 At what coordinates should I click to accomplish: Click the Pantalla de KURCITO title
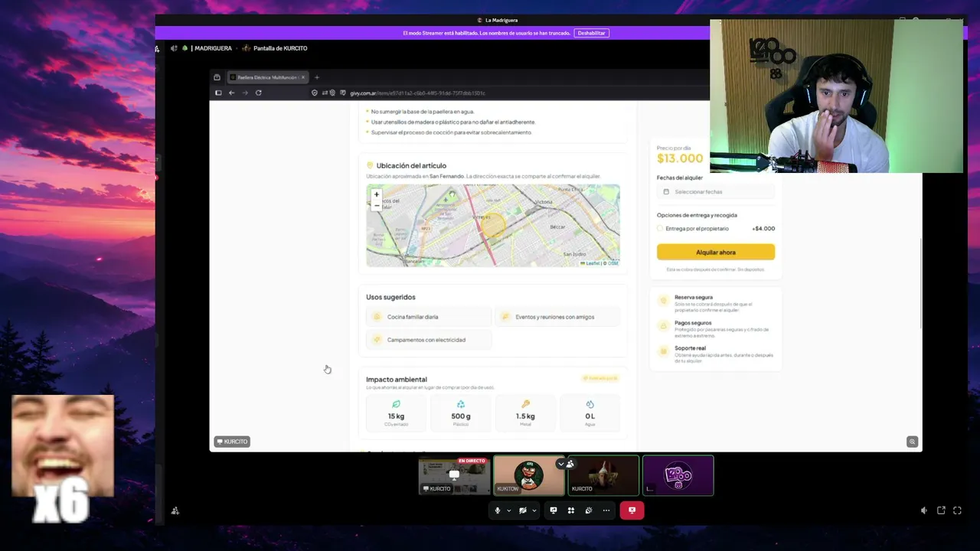pos(280,48)
